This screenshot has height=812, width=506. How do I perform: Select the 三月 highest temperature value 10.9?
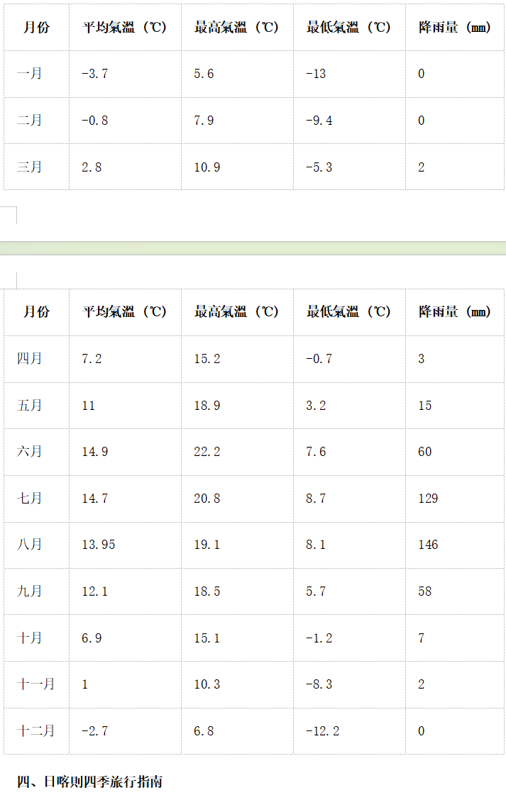tap(207, 167)
